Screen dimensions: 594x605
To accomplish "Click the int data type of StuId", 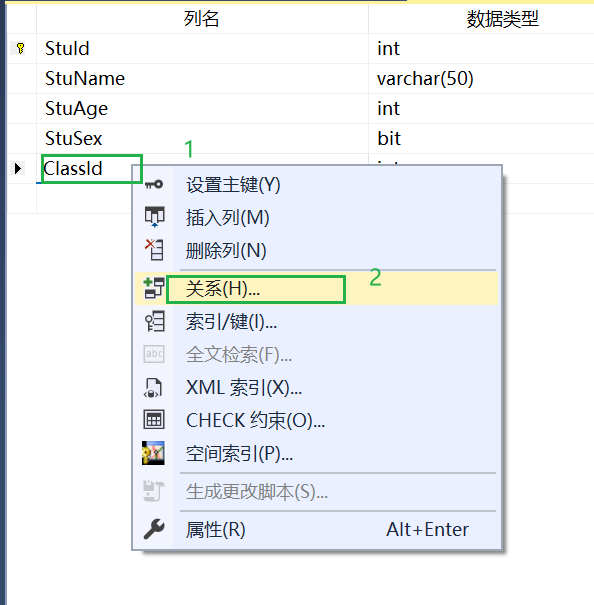I will pos(481,49).
